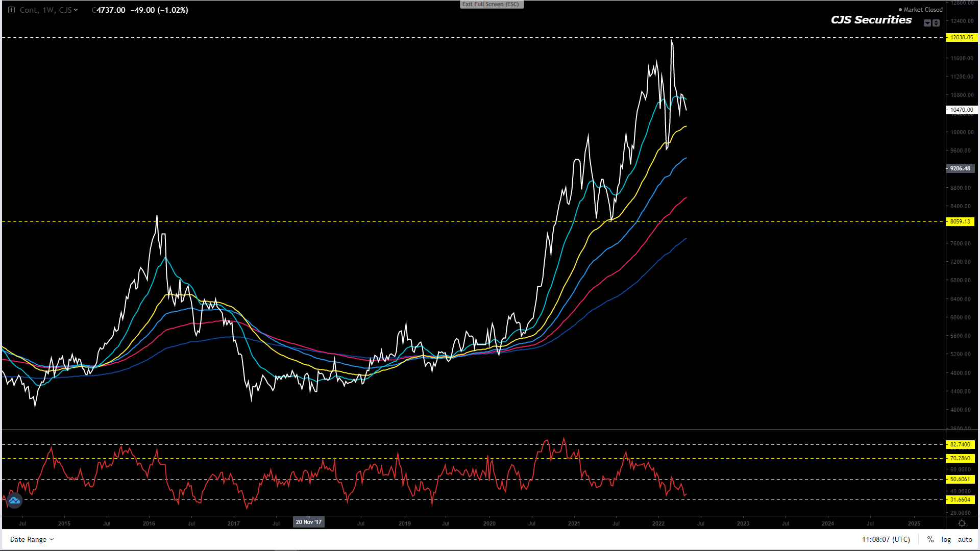Image resolution: width=980 pixels, height=551 pixels.
Task: Click the CJS Securities logo
Action: click(871, 20)
